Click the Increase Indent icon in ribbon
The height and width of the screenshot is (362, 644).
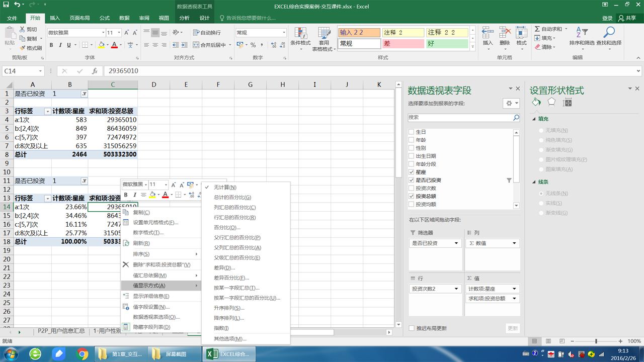[x=184, y=45]
